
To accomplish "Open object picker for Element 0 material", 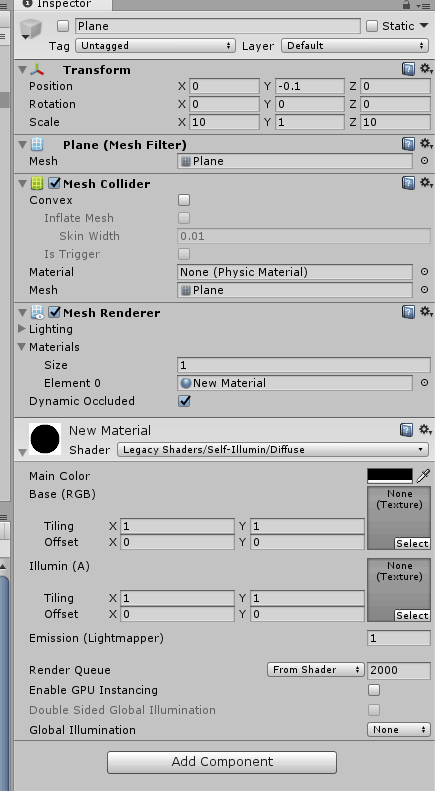I will point(424,383).
